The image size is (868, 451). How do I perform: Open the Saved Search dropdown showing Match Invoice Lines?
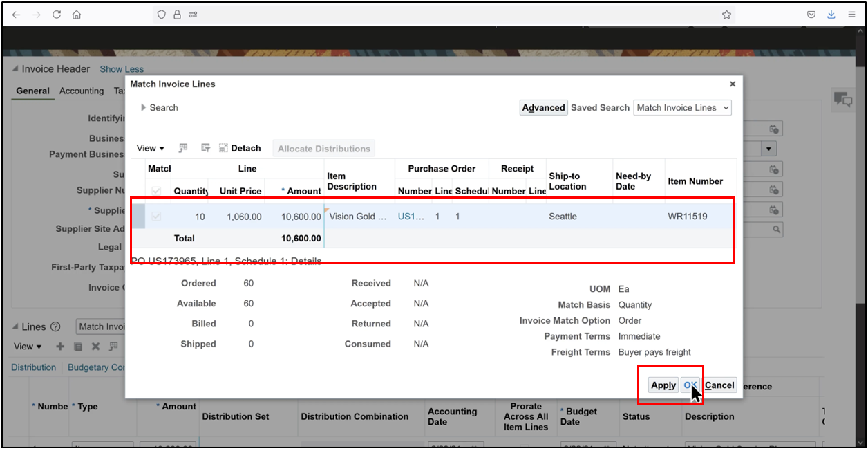(x=682, y=107)
